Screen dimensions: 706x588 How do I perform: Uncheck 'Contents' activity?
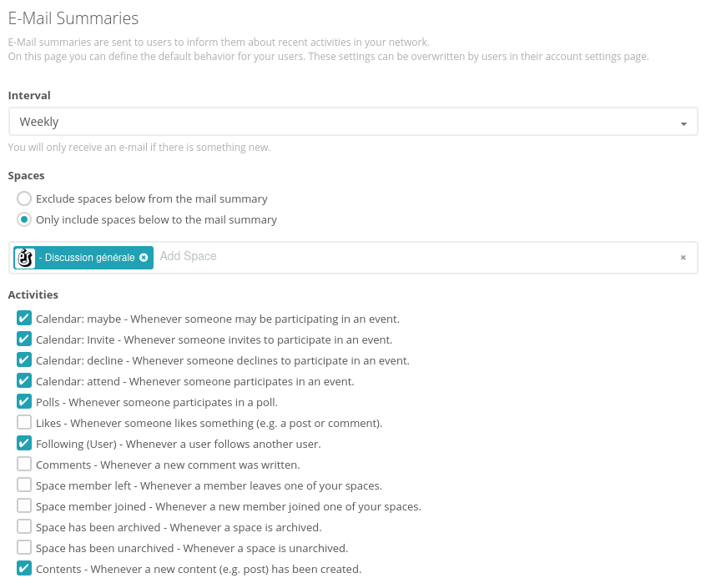(24, 568)
